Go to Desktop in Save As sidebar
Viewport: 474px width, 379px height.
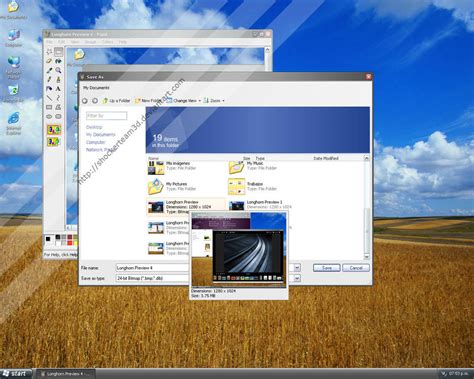pyautogui.click(x=94, y=127)
